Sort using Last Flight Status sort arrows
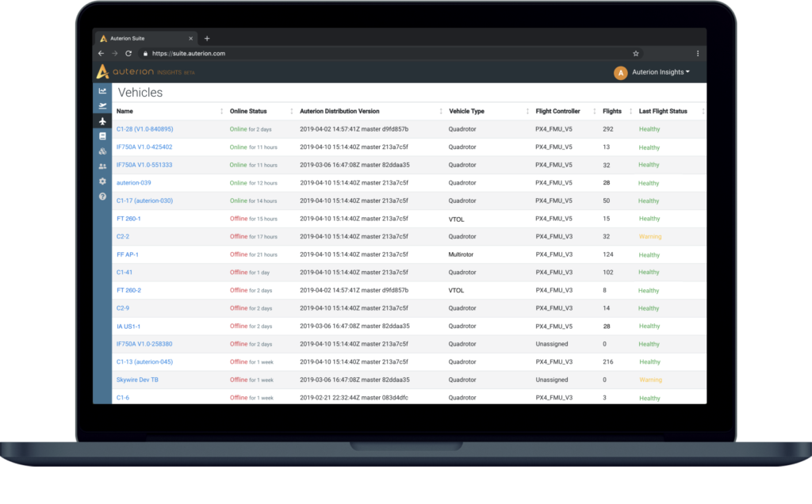 (703, 111)
